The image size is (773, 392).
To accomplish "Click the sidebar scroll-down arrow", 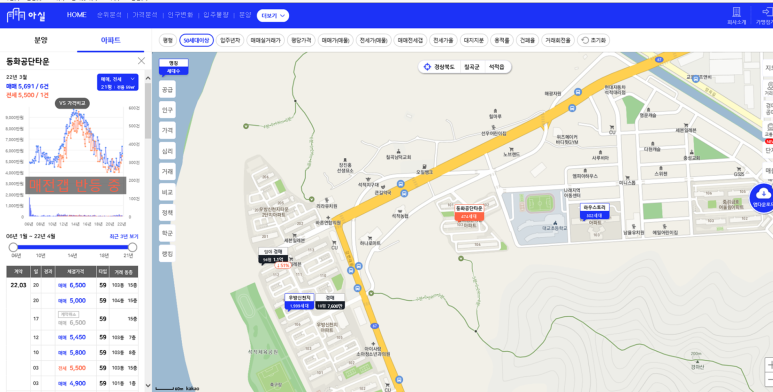I will pos(148,386).
